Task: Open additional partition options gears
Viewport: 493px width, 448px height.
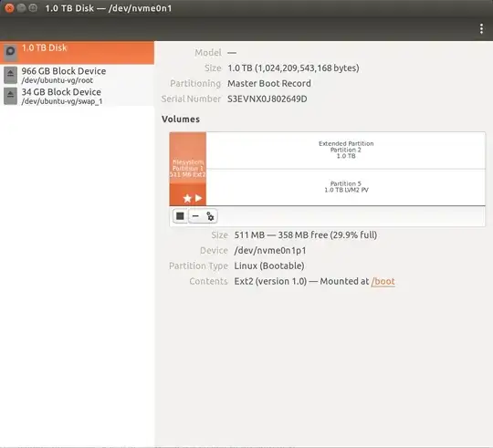Action: coord(210,216)
